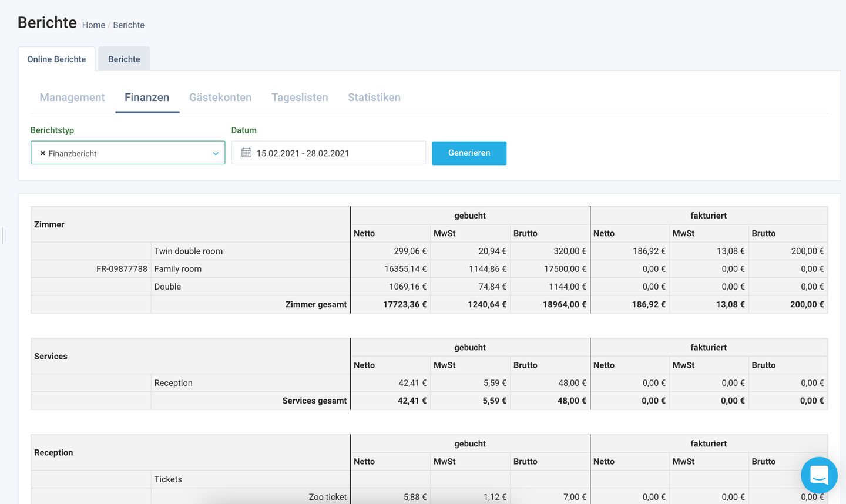
Task: Select the Management sub-tab
Action: click(72, 98)
